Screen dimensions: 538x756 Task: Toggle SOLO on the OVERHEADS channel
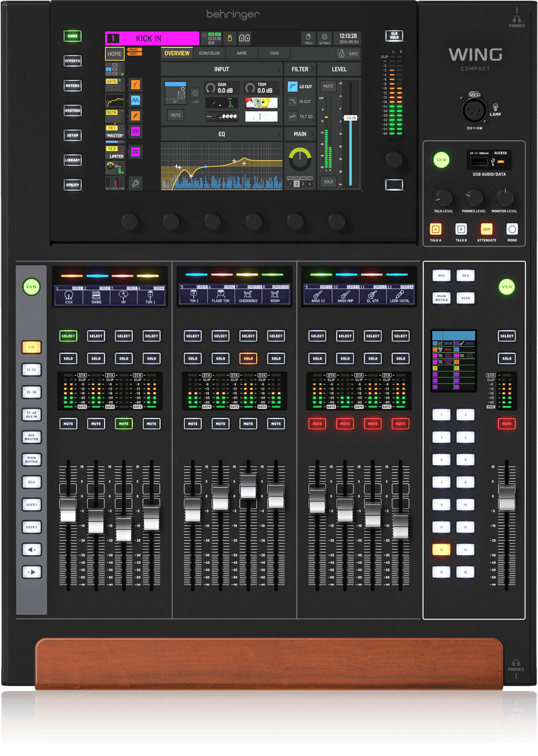tap(248, 358)
